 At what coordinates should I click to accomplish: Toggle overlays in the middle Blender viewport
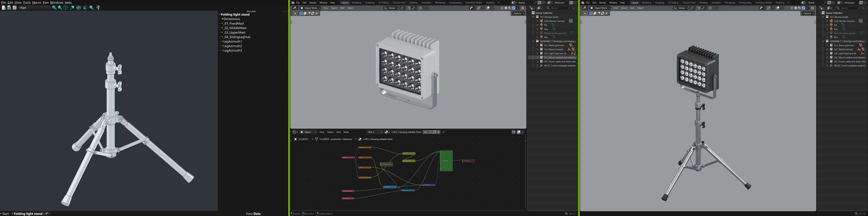point(488,8)
